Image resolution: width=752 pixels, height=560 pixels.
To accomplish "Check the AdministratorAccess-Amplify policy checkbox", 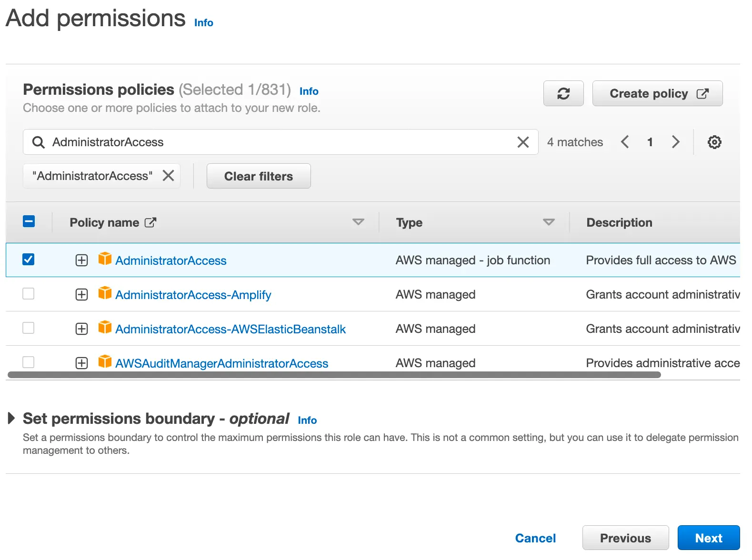I will pos(29,294).
